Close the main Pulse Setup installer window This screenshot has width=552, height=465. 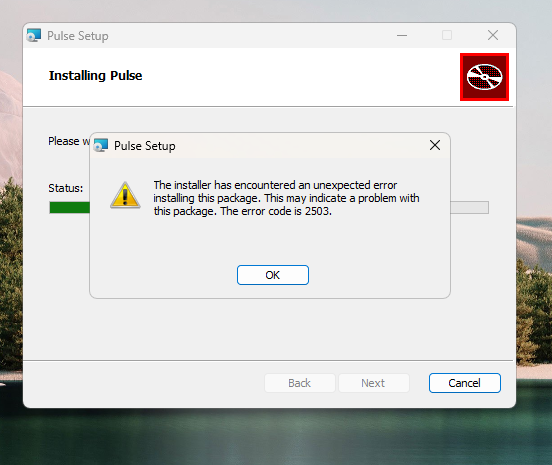pyautogui.click(x=493, y=35)
